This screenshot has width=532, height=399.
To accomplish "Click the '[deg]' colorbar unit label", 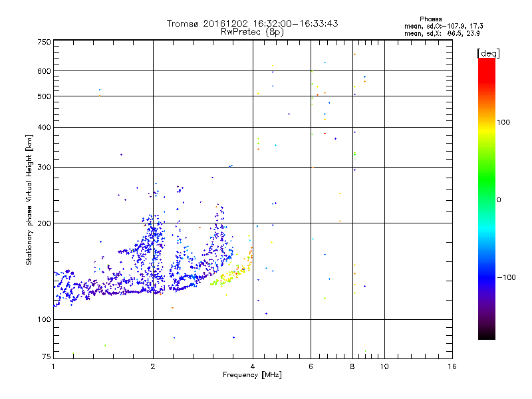I will (x=488, y=53).
